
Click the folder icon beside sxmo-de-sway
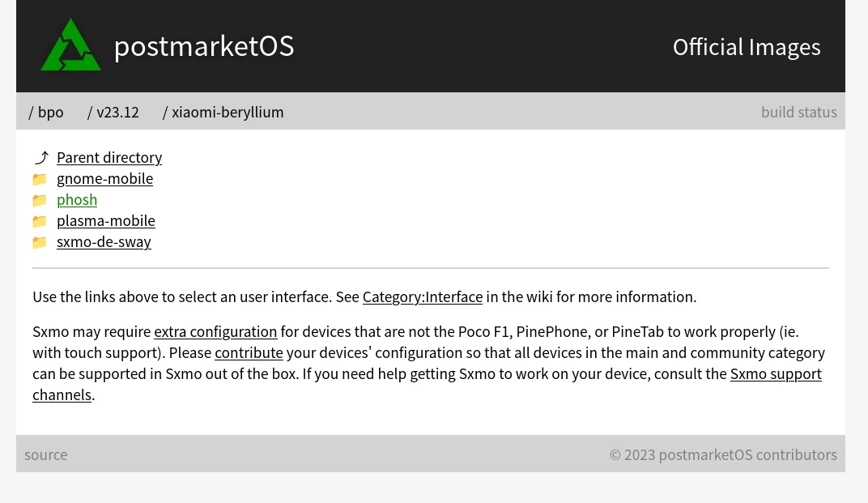point(40,242)
